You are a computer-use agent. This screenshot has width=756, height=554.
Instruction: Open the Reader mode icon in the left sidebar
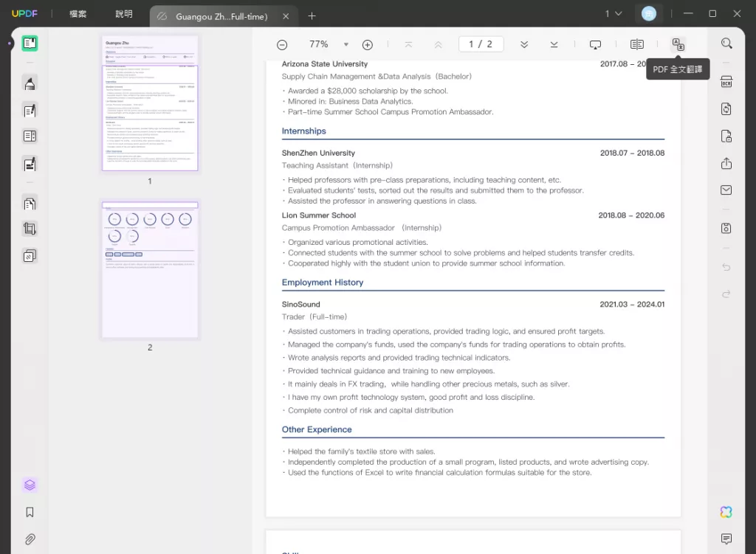tap(30, 44)
